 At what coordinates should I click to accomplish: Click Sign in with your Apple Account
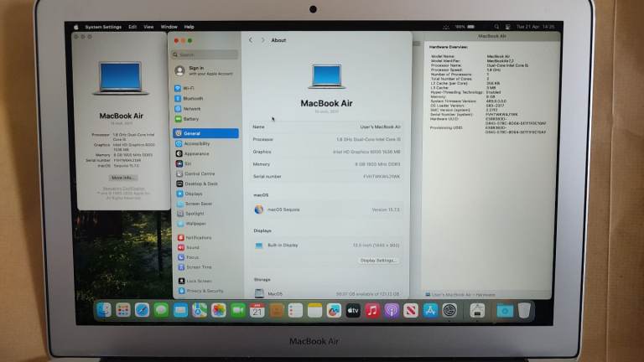click(x=204, y=70)
